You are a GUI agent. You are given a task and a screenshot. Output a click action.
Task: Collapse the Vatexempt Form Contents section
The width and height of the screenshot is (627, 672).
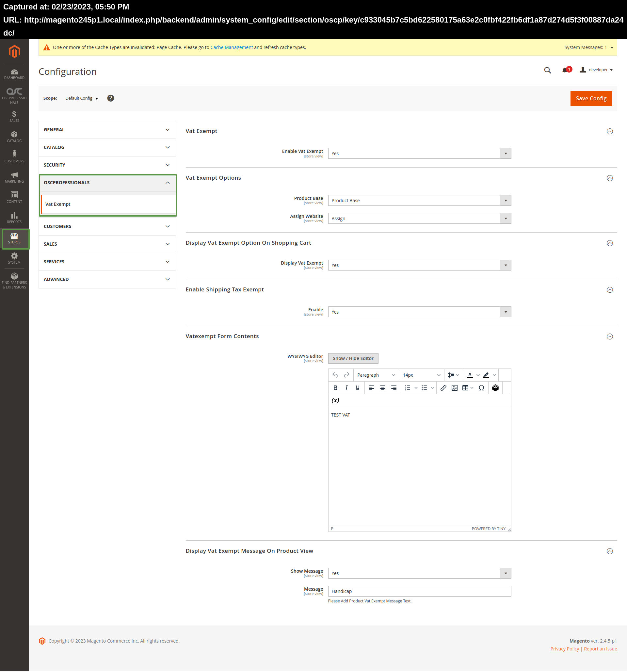610,336
